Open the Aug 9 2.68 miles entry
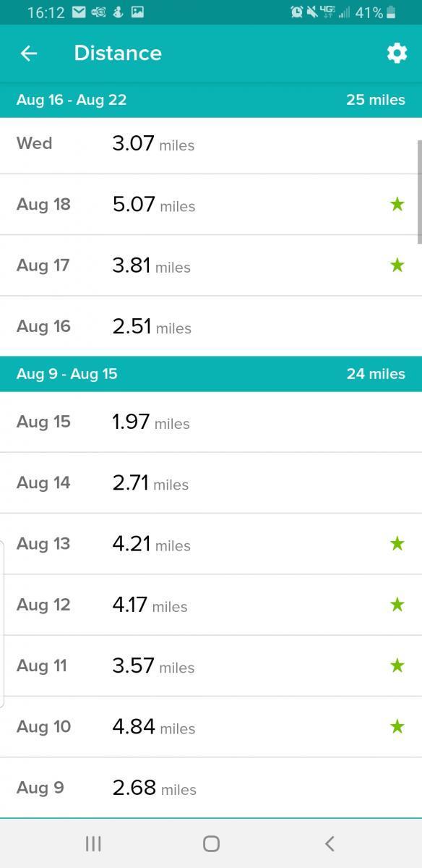This screenshot has height=868, width=422. (211, 788)
